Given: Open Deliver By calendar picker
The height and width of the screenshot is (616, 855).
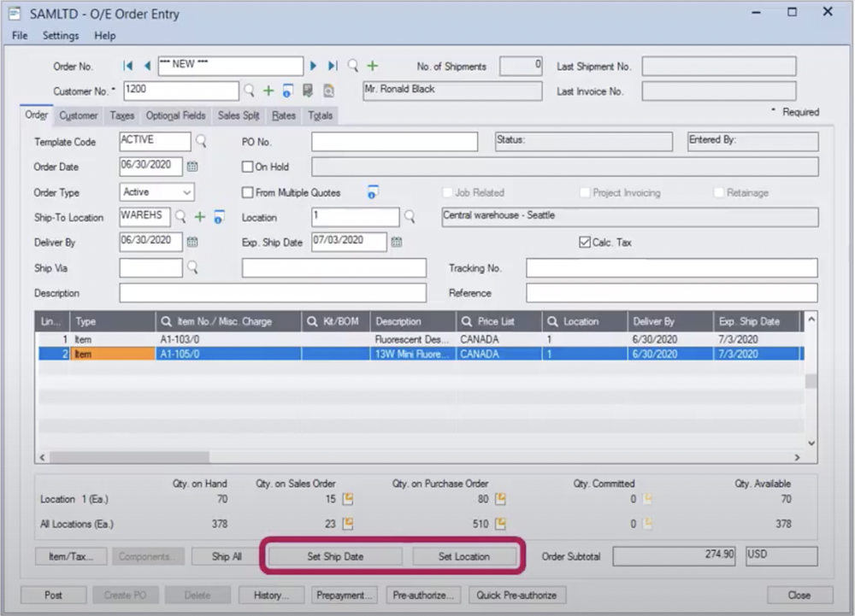Looking at the screenshot, I should point(192,242).
